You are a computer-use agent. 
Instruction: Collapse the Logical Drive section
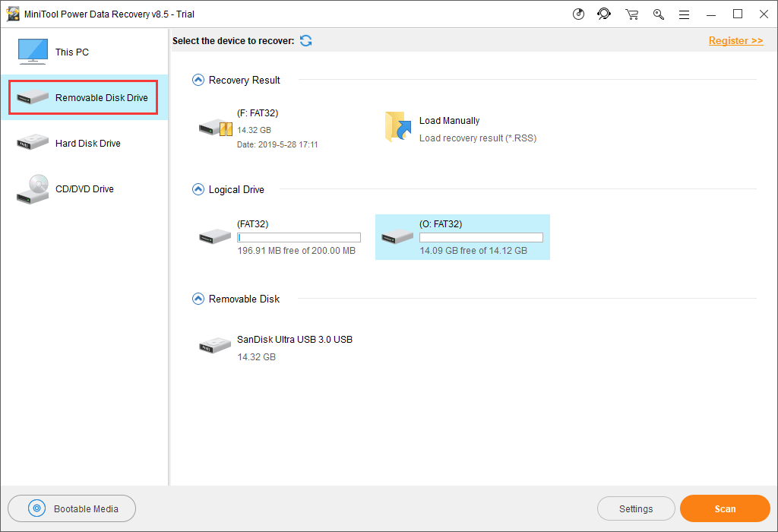pyautogui.click(x=198, y=189)
